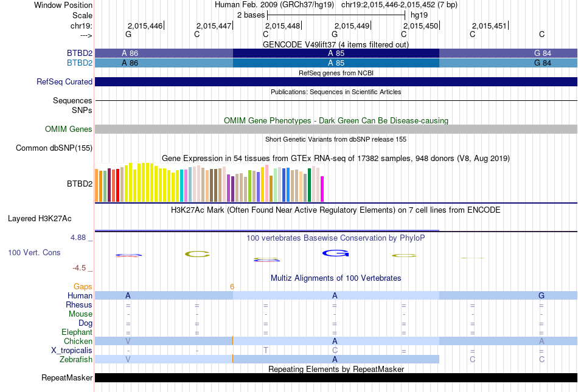The height and width of the screenshot is (392, 578).
Task: Click the Window Position label
Action: click(63, 5)
